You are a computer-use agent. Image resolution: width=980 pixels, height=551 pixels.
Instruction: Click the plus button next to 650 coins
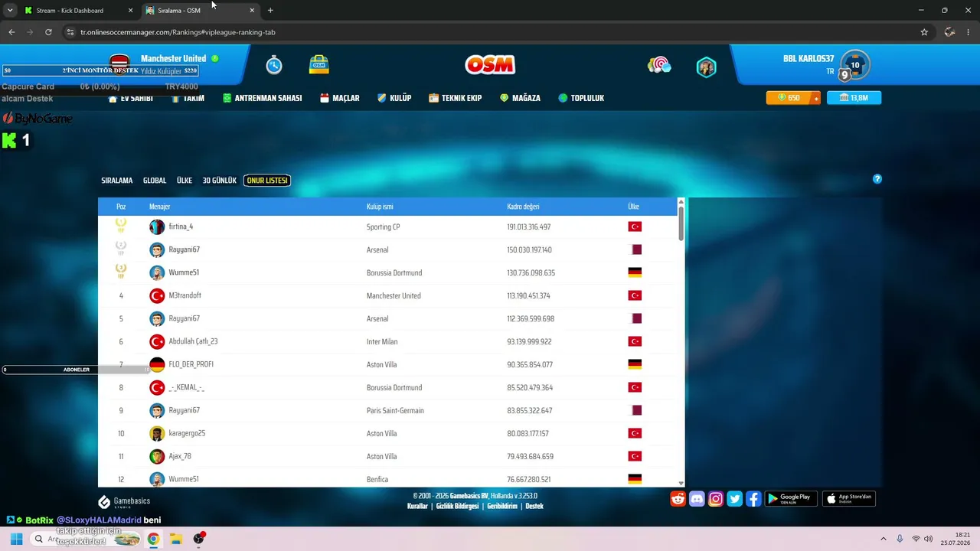816,98
